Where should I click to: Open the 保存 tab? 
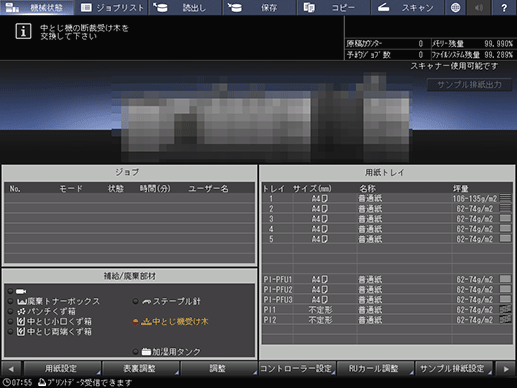(x=260, y=7)
